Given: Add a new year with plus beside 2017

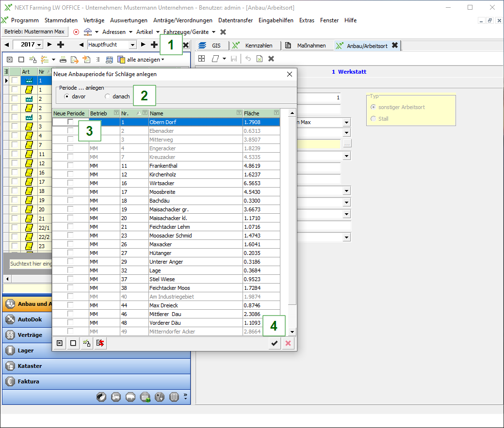Looking at the screenshot, I should point(61,45).
